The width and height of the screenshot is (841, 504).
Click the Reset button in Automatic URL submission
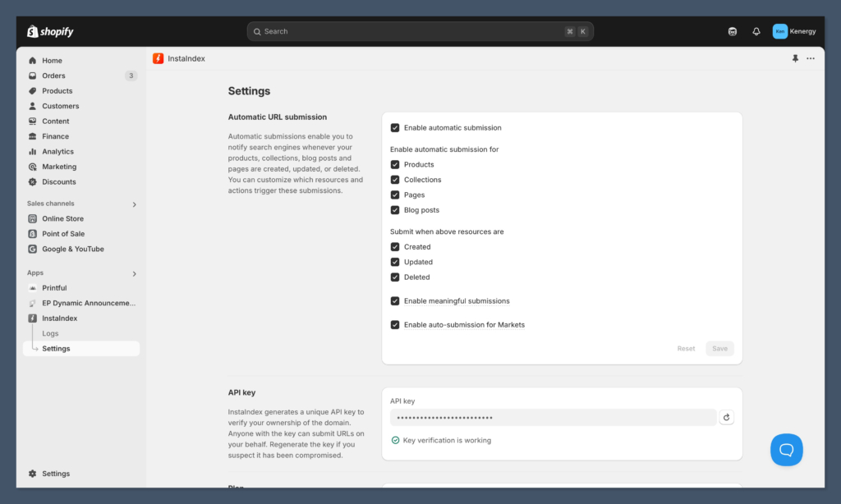686,348
